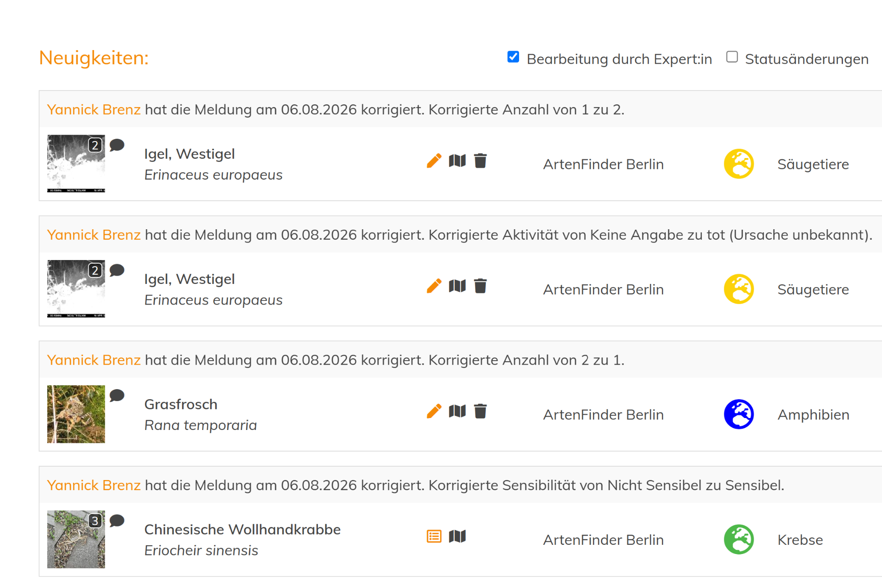Click trash icon in the Grasfrosch row
This screenshot has height=588, width=882.
click(x=480, y=411)
